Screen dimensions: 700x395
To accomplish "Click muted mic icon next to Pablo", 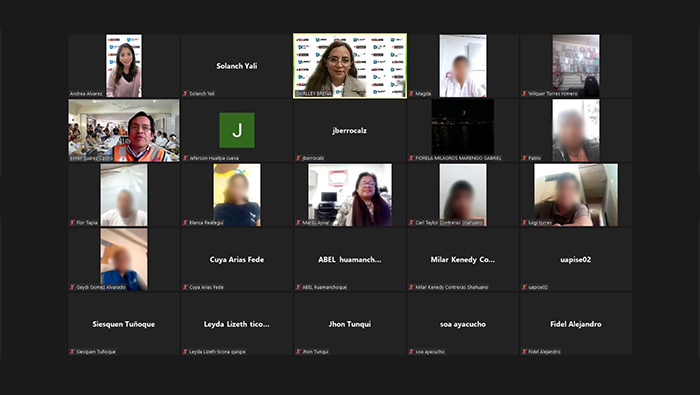I will (x=524, y=158).
